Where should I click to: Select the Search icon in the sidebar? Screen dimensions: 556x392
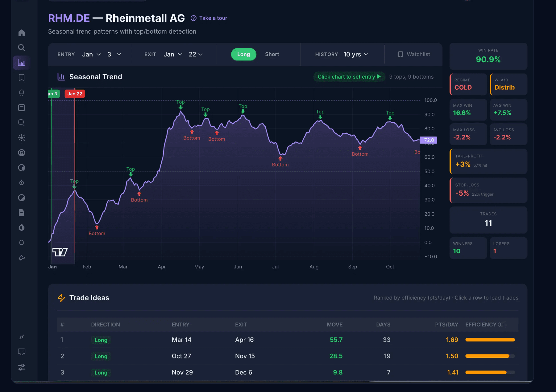[x=21, y=47]
